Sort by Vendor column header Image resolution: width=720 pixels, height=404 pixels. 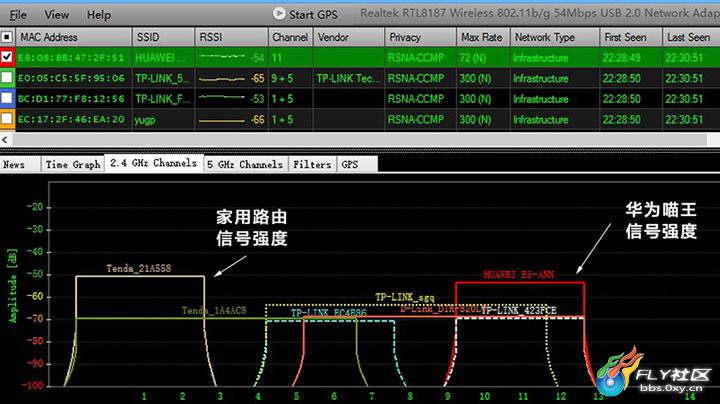tap(349, 37)
